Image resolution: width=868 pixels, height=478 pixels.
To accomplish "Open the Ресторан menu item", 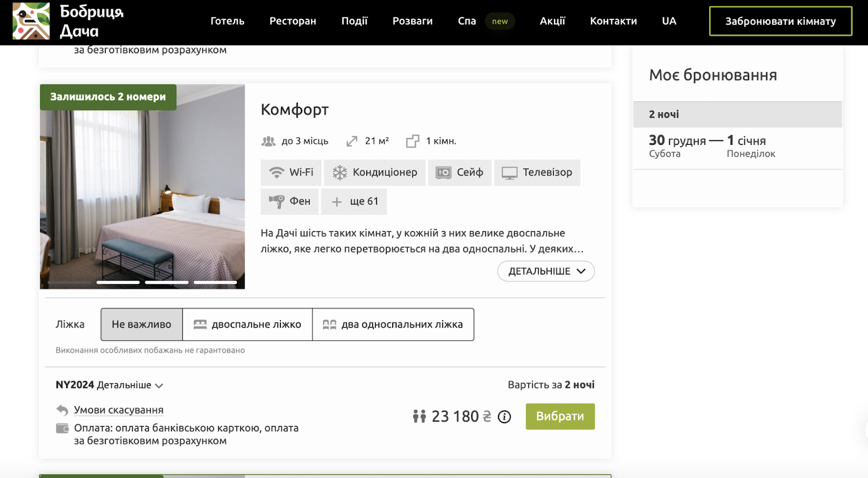I will coord(292,21).
